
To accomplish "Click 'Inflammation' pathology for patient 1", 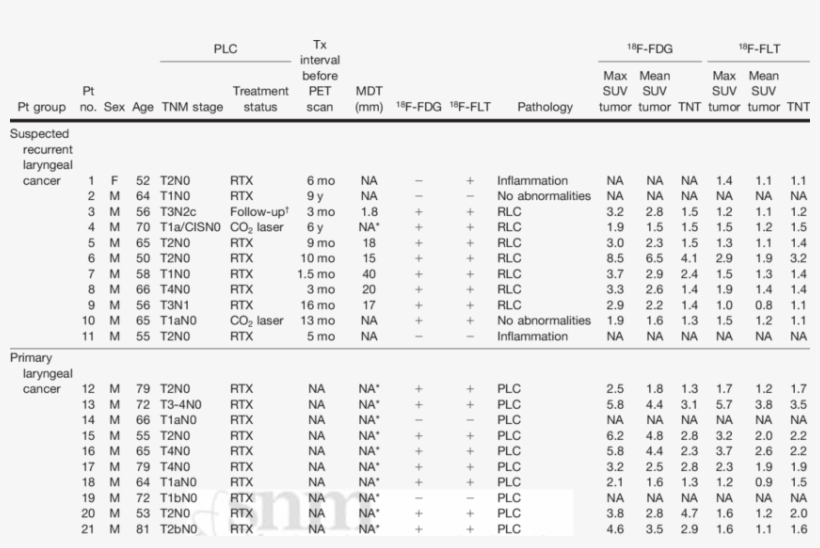I will pyautogui.click(x=532, y=181).
